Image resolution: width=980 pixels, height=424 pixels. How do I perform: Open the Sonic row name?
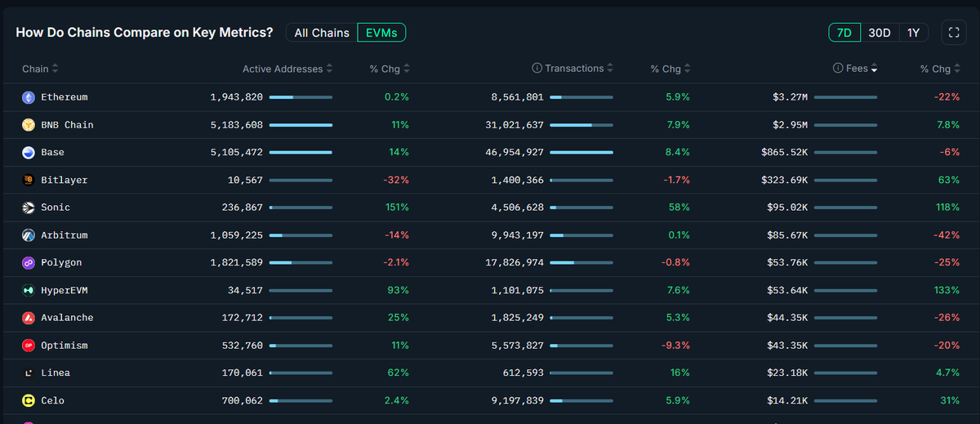click(56, 208)
